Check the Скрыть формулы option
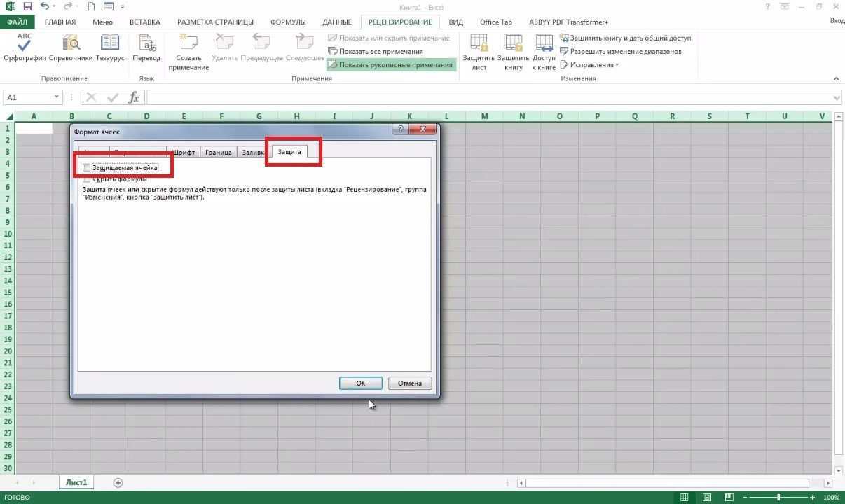Viewport: 845px width, 504px height. click(87, 178)
